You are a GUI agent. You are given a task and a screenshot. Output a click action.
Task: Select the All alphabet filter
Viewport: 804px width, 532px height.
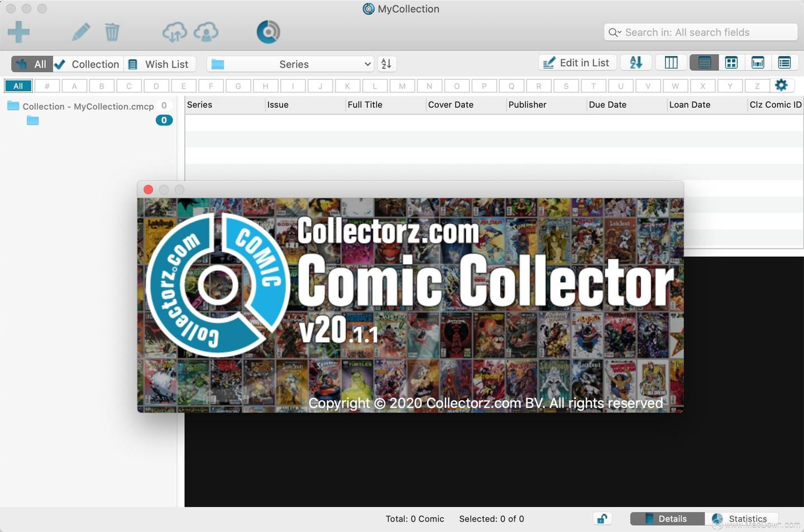pyautogui.click(x=18, y=86)
